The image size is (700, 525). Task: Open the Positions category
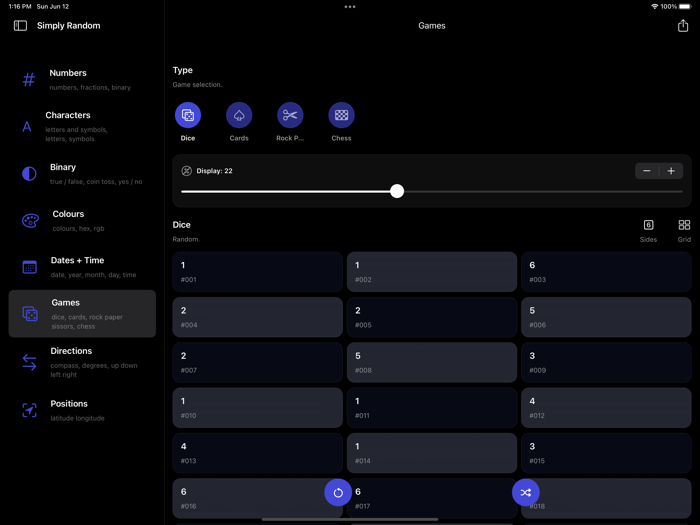pyautogui.click(x=82, y=410)
